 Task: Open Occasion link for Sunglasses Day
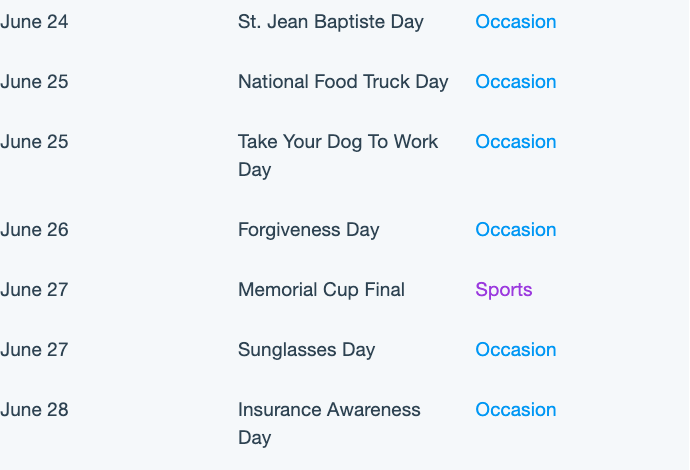click(516, 350)
